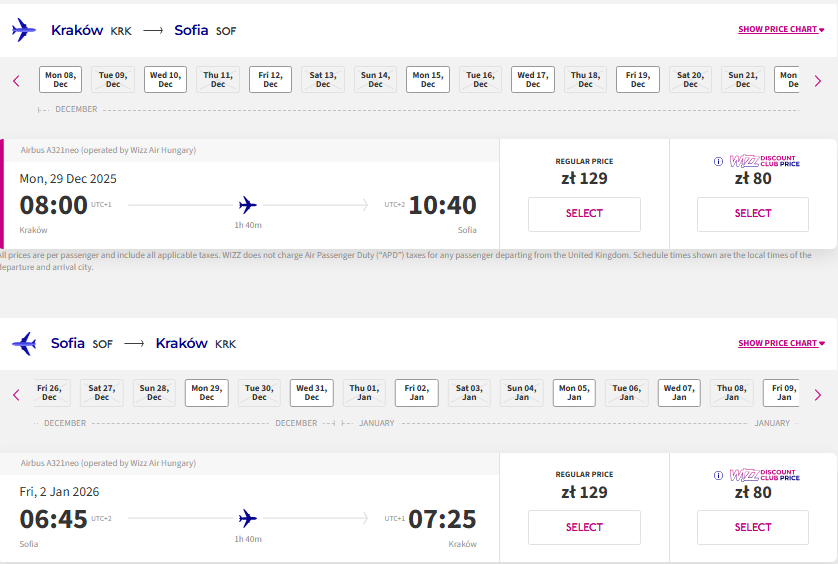Open the return WIZZ Discount Club info icon

tap(718, 475)
